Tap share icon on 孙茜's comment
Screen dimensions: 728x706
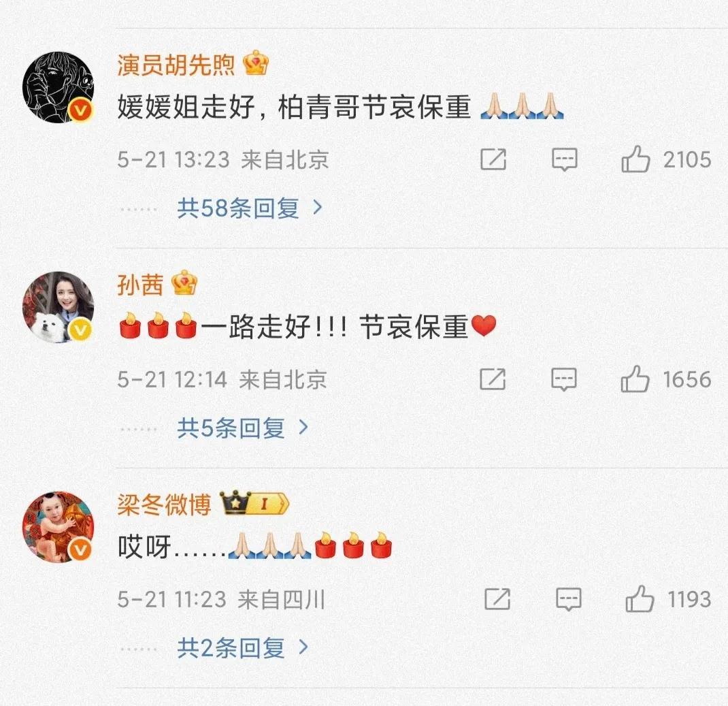493,379
